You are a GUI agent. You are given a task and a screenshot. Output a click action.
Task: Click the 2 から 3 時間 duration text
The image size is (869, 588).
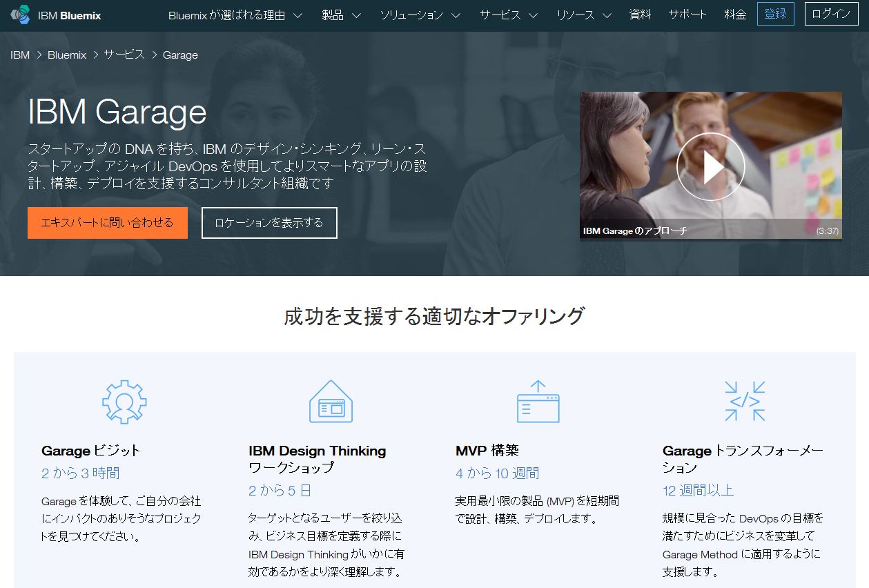coord(81,473)
